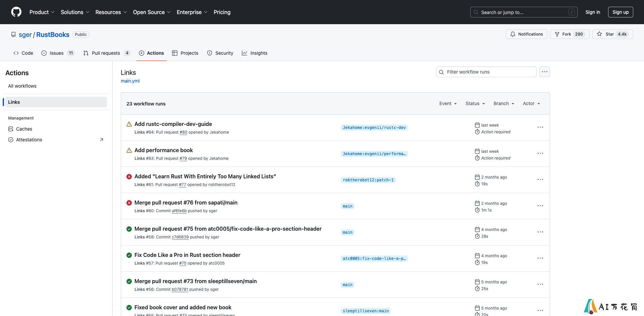Expand the Resources menu

[x=111, y=12]
